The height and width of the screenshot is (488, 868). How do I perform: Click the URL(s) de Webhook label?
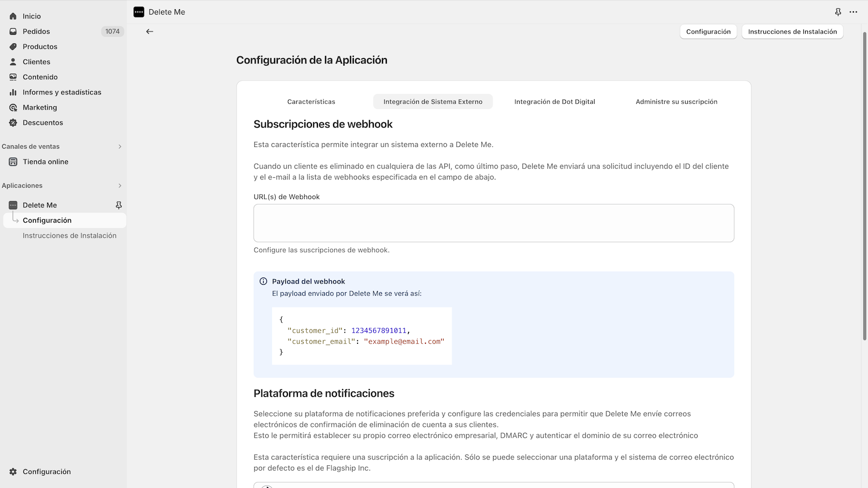tap(286, 197)
